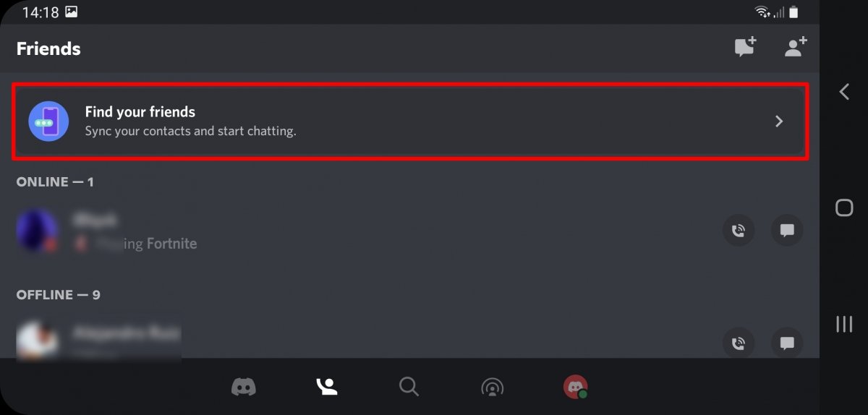Select the ONLINE — 1 section header
The width and height of the screenshot is (868, 415).
coord(55,181)
